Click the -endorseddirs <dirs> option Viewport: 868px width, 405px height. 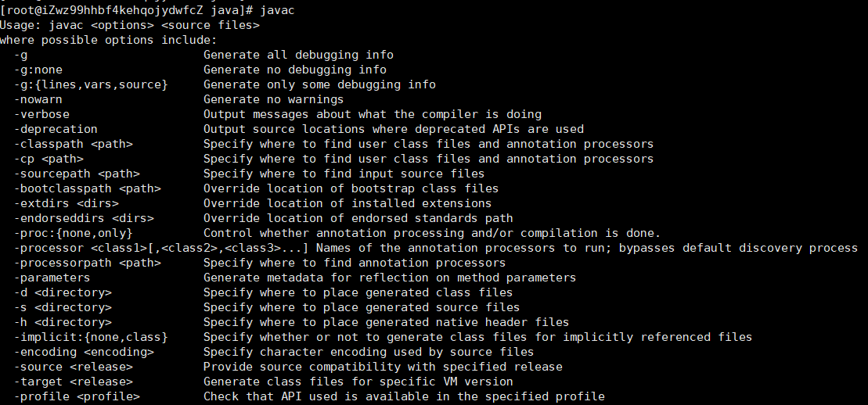point(84,218)
